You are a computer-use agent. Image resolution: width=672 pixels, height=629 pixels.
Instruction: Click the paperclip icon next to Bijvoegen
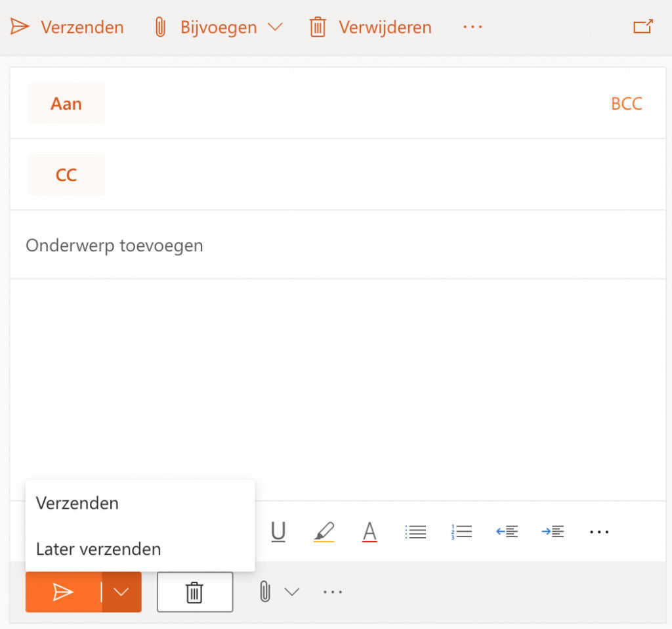[x=160, y=27]
